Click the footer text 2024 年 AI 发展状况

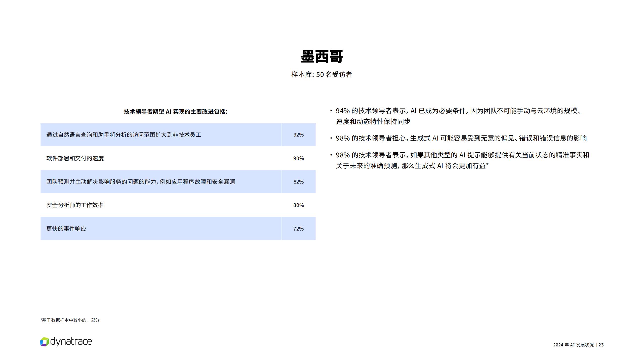pos(573,345)
